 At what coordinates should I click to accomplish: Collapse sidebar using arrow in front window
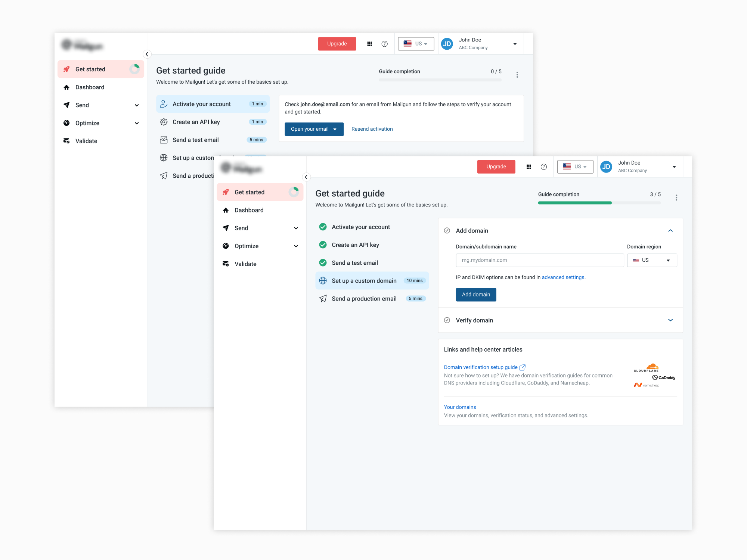[306, 177]
